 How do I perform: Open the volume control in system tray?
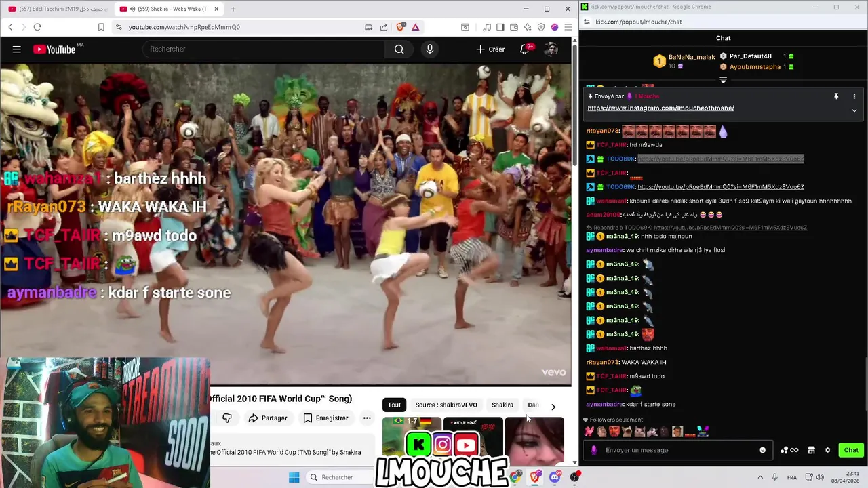click(819, 477)
